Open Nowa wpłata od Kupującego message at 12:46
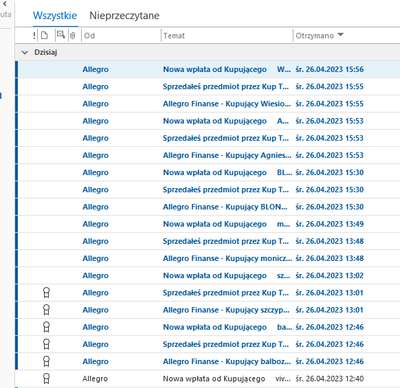 208,327
